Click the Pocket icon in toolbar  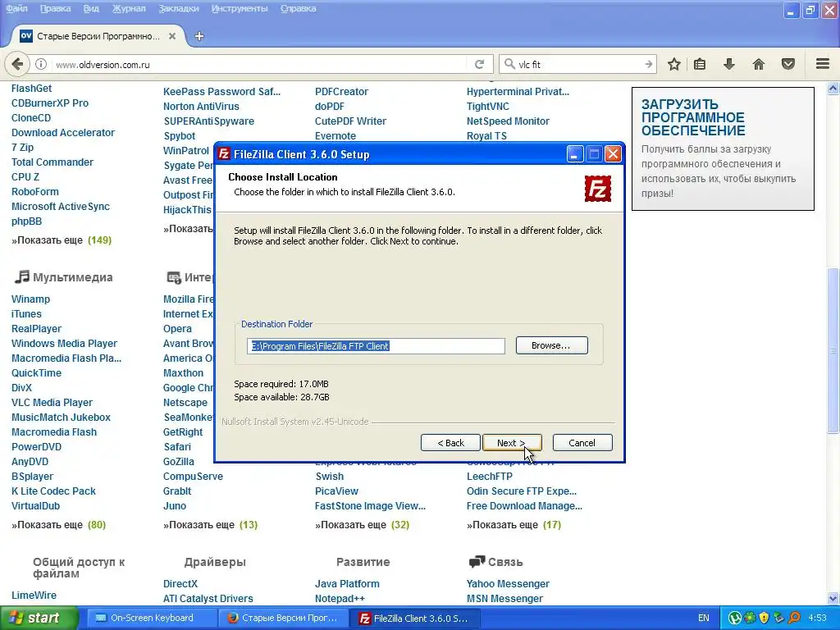tap(788, 64)
